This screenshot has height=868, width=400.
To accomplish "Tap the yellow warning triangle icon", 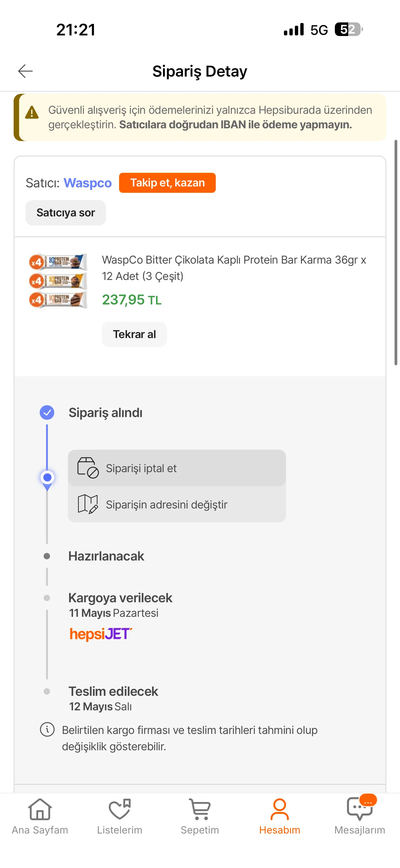I will tap(32, 113).
